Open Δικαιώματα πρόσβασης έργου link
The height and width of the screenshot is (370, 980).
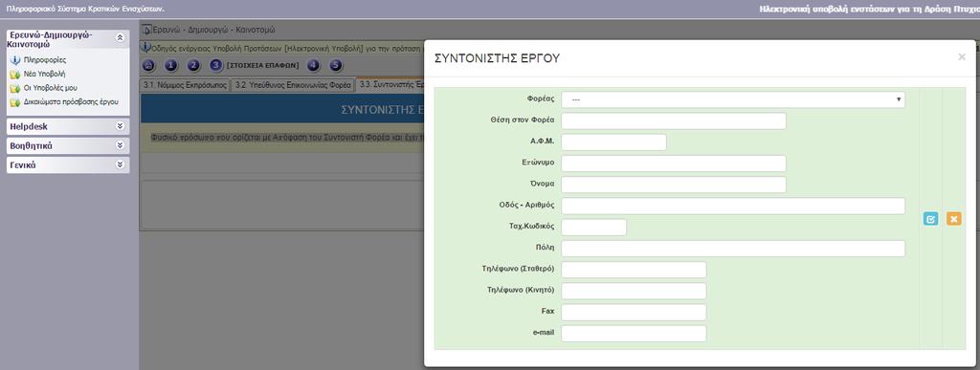click(x=71, y=101)
